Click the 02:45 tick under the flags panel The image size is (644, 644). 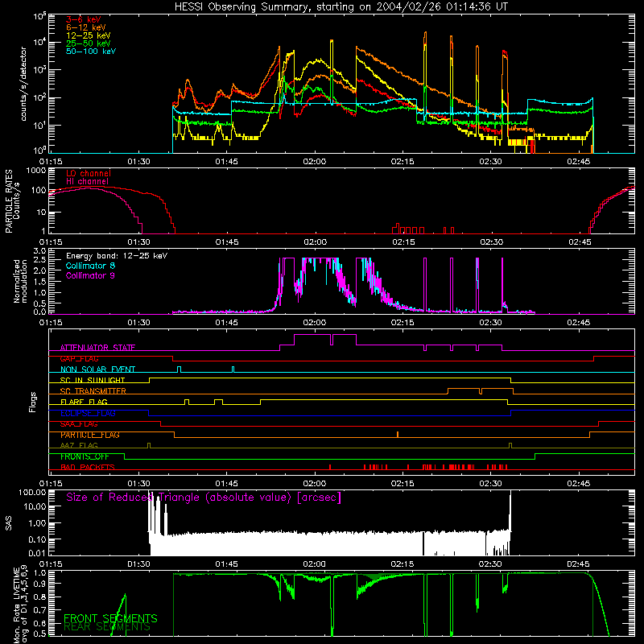(579, 484)
